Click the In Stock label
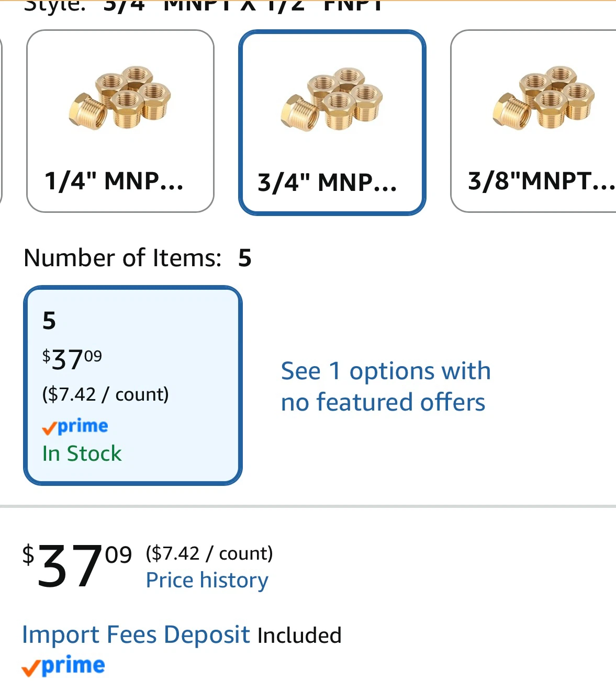Screen dimensions: 616x681 pyautogui.click(x=82, y=453)
